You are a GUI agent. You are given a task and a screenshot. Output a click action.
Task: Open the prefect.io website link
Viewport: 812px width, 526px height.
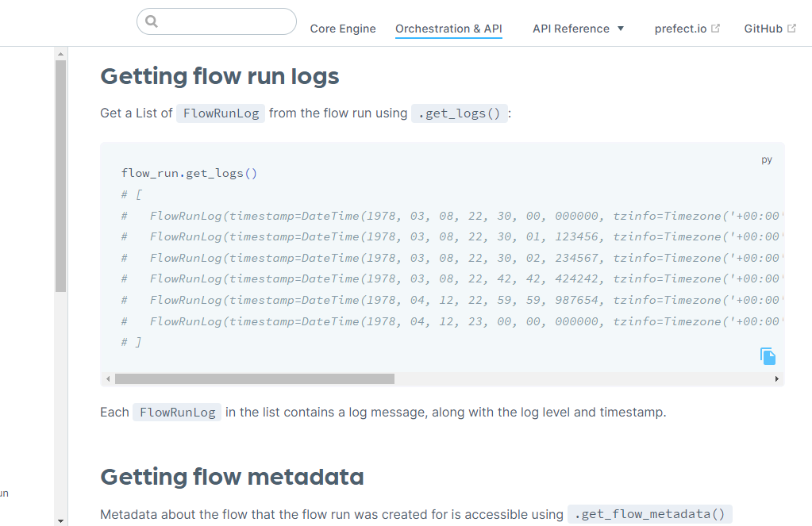coord(681,29)
